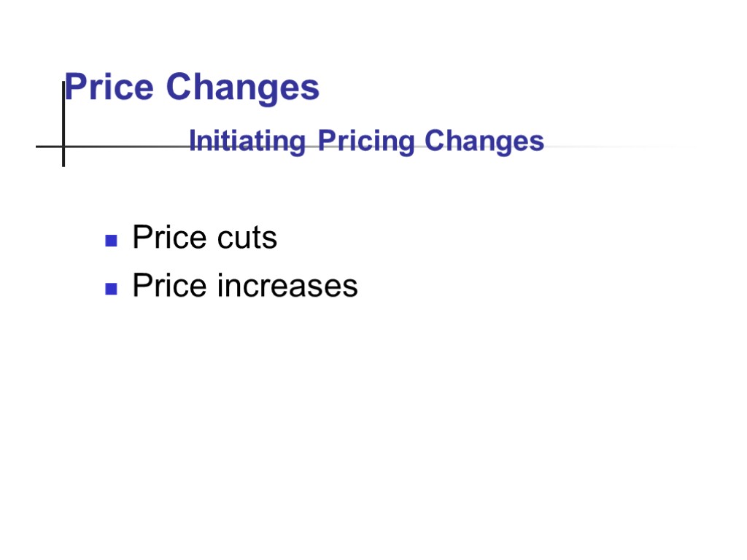747x560 pixels.
Task: Click the word "Changes" in the subtitle
Action: click(484, 141)
